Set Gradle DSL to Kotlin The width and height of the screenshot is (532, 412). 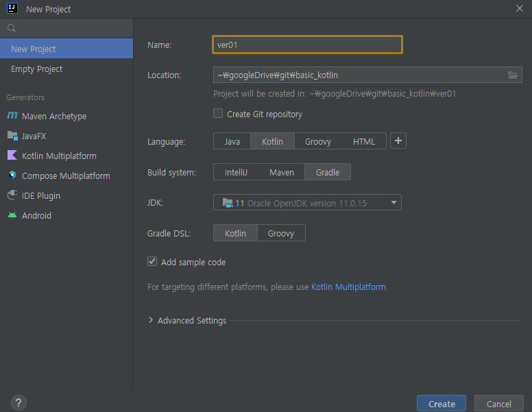pyautogui.click(x=235, y=234)
